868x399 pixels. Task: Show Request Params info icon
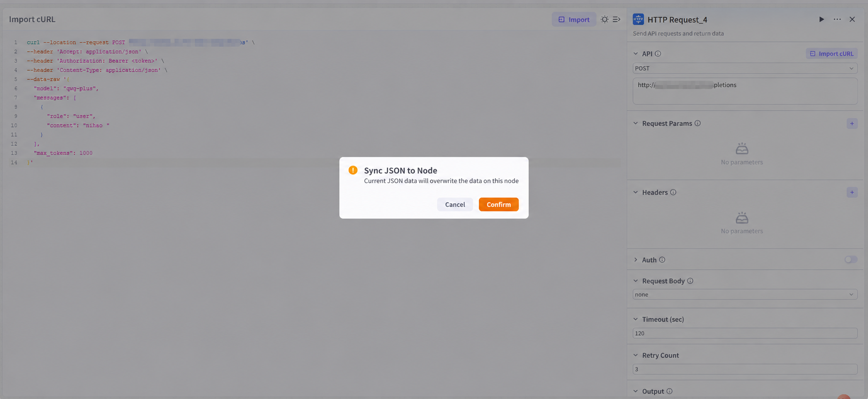[698, 123]
